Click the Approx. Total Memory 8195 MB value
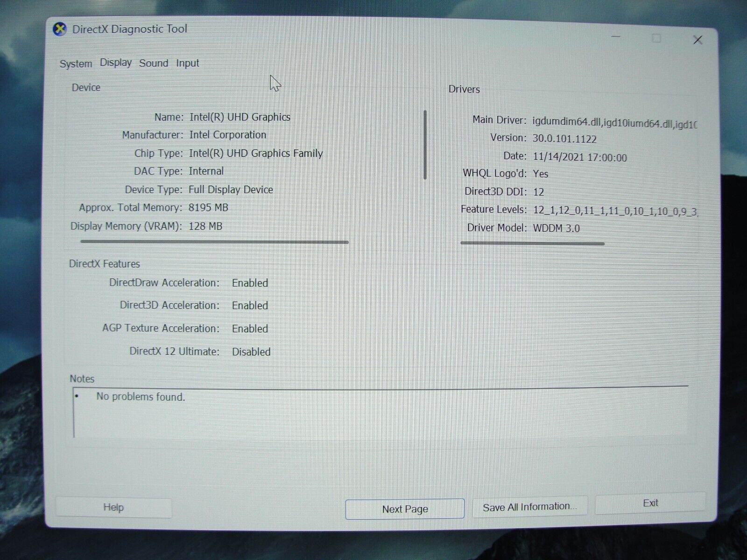Screen dimensions: 747x560 click(x=208, y=207)
